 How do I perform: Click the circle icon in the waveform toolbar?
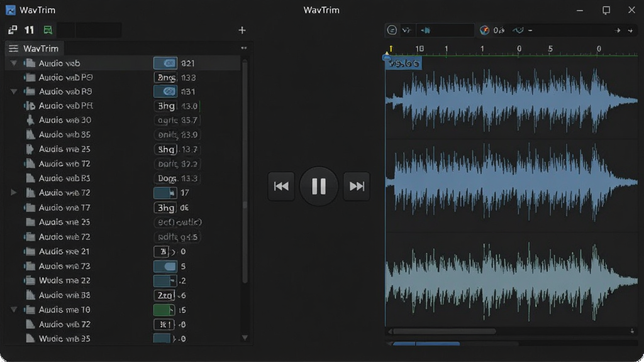point(392,30)
